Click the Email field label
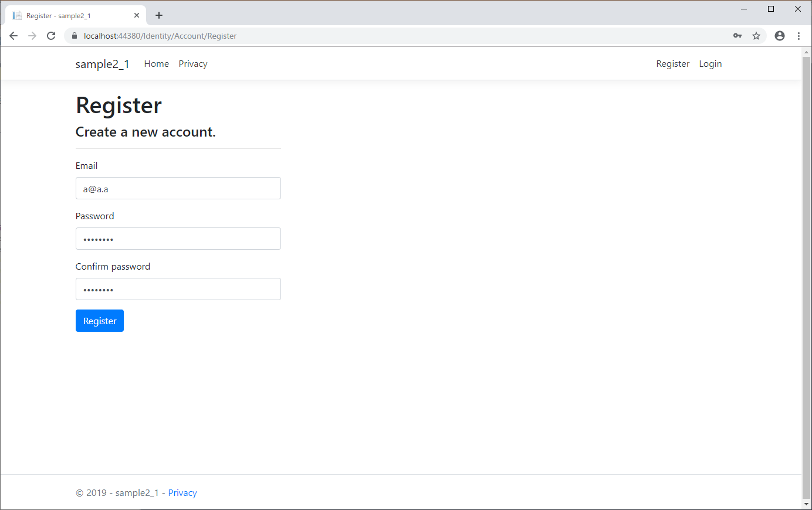 point(87,166)
